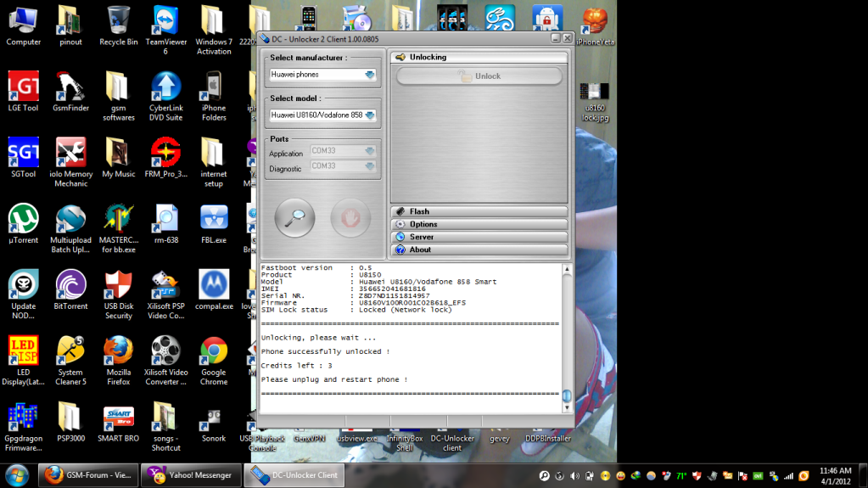The height and width of the screenshot is (488, 868).
Task: Select the Update NOD... icon
Action: (x=23, y=294)
